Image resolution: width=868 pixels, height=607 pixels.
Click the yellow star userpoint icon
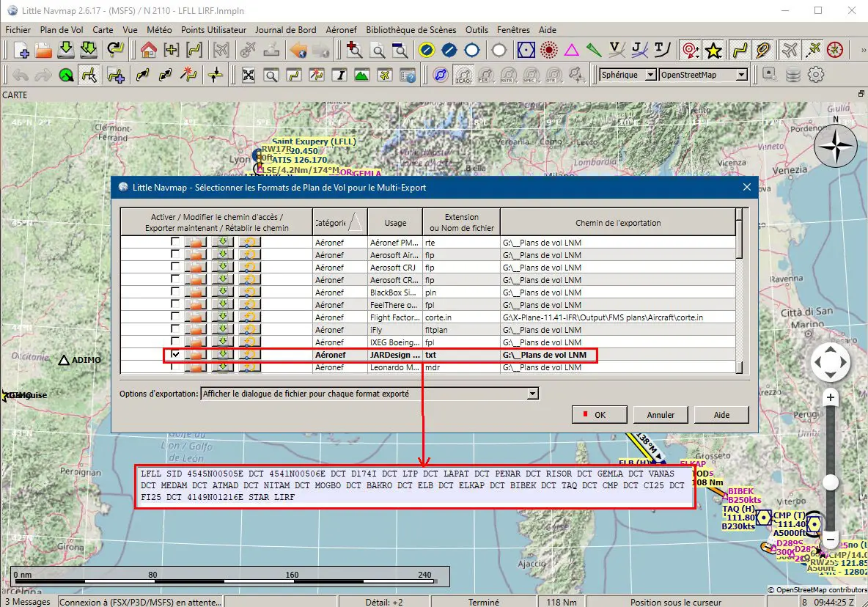[713, 51]
